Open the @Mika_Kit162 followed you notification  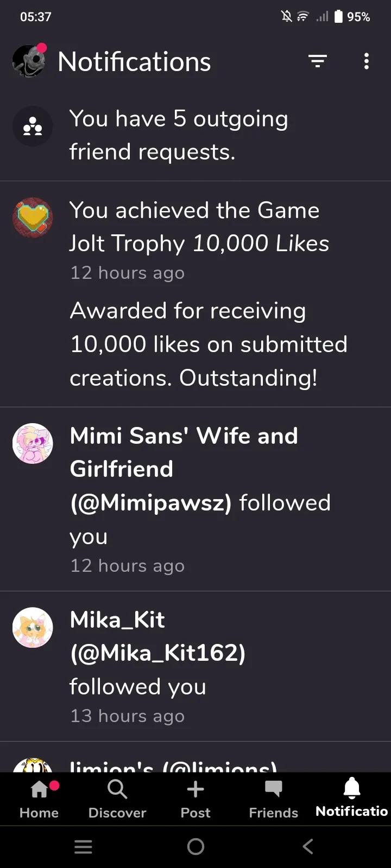click(157, 653)
